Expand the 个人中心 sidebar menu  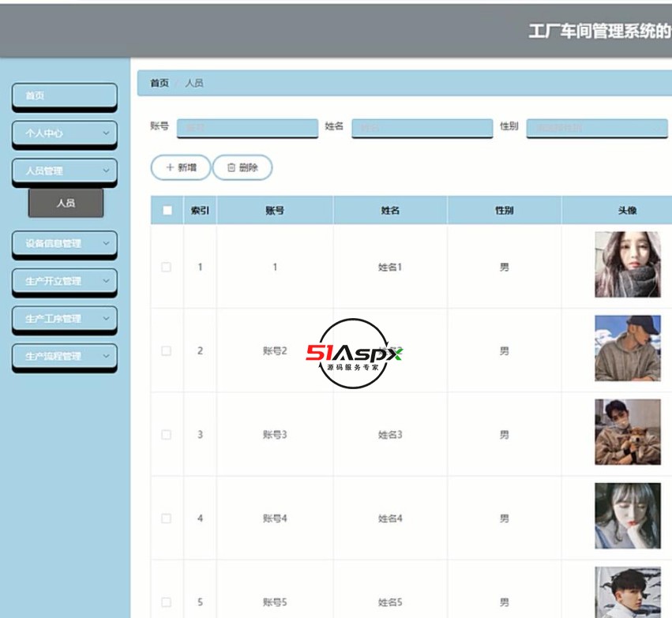[63, 134]
